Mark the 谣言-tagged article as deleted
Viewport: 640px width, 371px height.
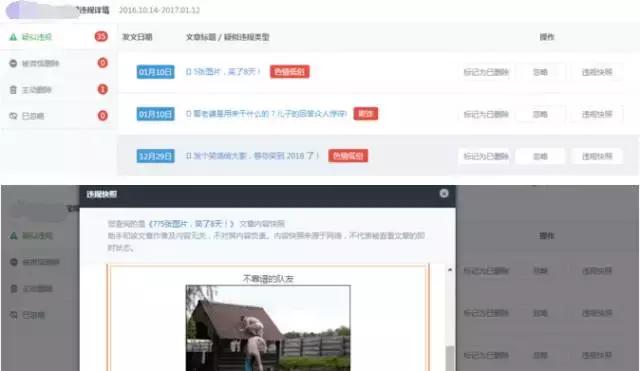[x=486, y=114]
